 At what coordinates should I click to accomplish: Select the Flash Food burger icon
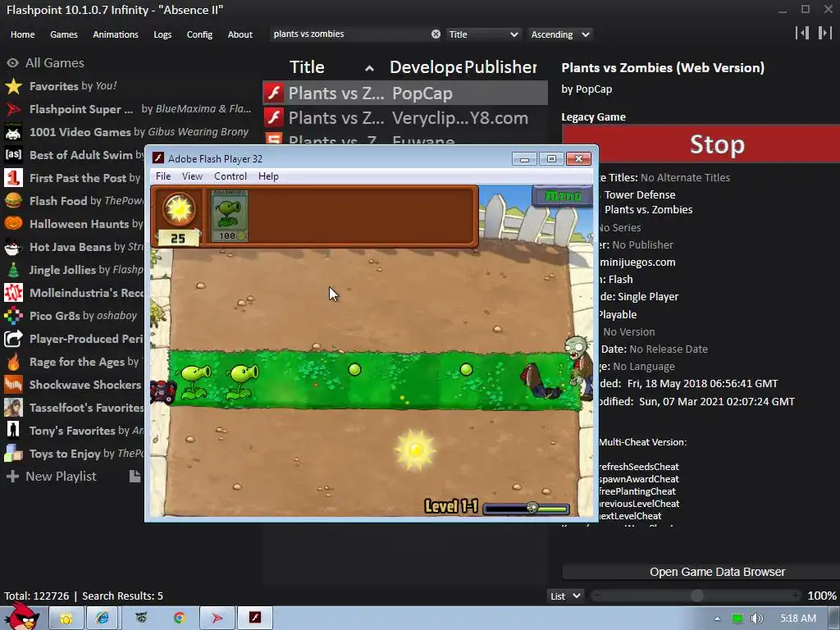(13, 201)
